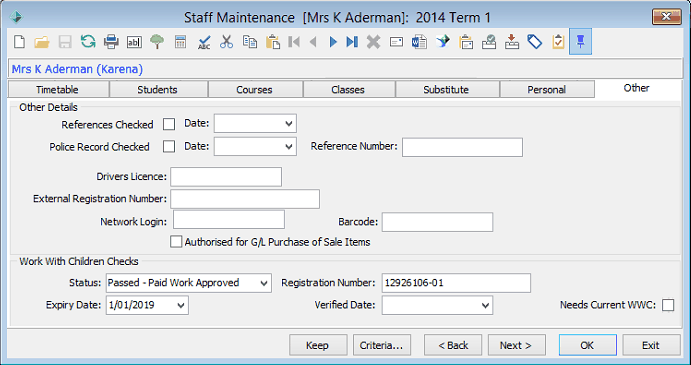Image resolution: width=691 pixels, height=365 pixels.
Task: Click the envelope card icon
Action: point(396,42)
